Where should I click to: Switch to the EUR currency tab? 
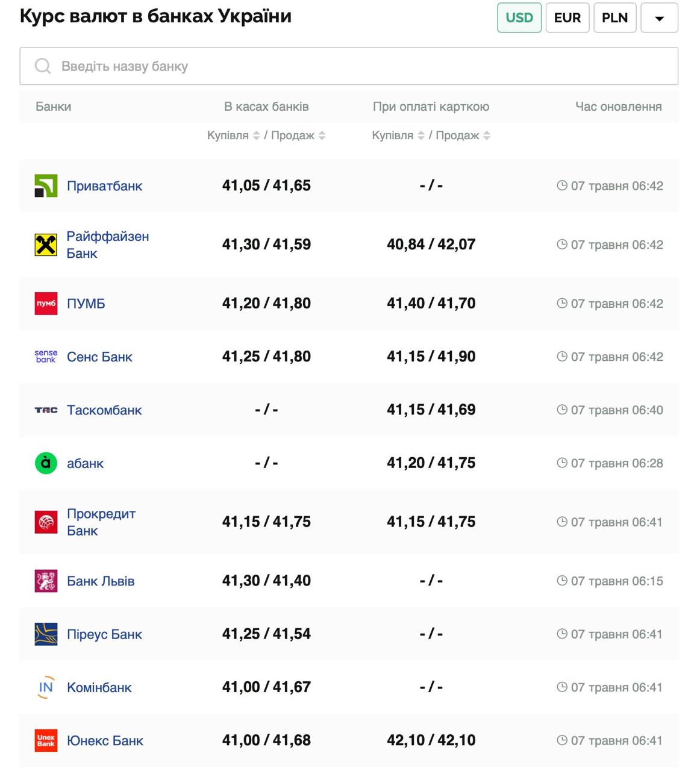point(567,18)
